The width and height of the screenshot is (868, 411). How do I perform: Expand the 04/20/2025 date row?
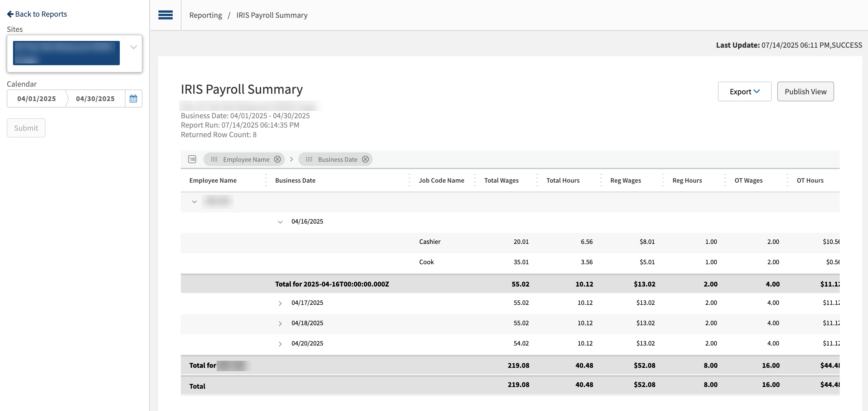click(280, 344)
